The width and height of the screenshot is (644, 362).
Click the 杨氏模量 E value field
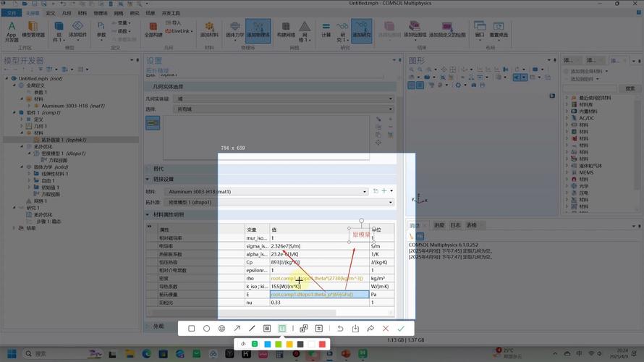318,295
